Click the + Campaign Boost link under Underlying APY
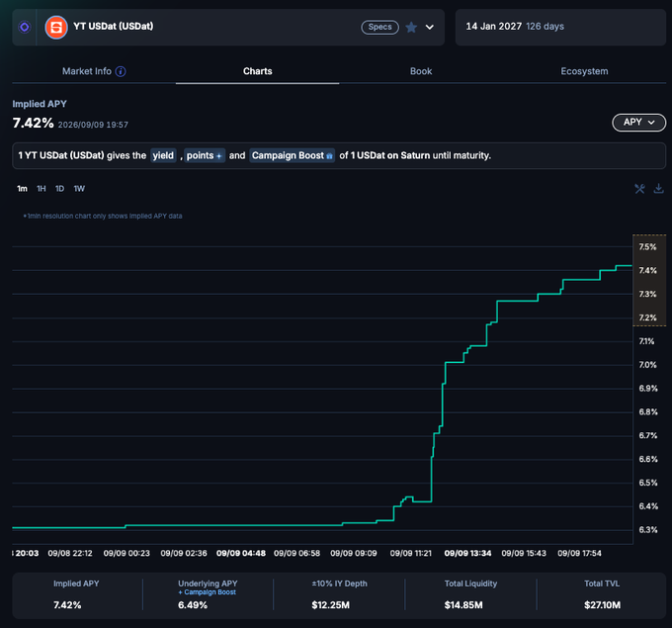The image size is (672, 628). [207, 592]
